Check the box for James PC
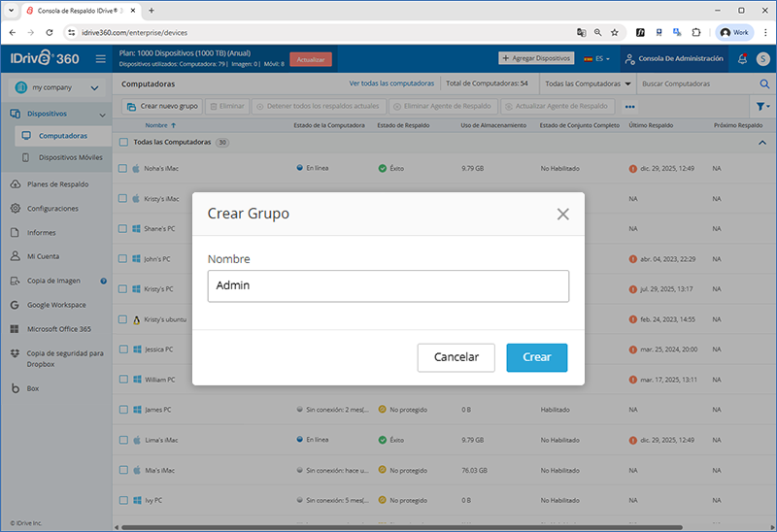The width and height of the screenshot is (777, 532). (x=122, y=410)
